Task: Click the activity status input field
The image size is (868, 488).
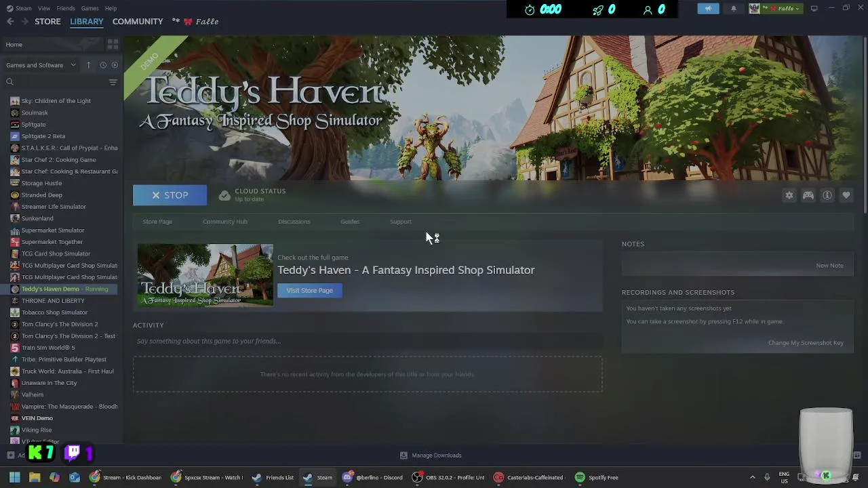Action: [368, 341]
